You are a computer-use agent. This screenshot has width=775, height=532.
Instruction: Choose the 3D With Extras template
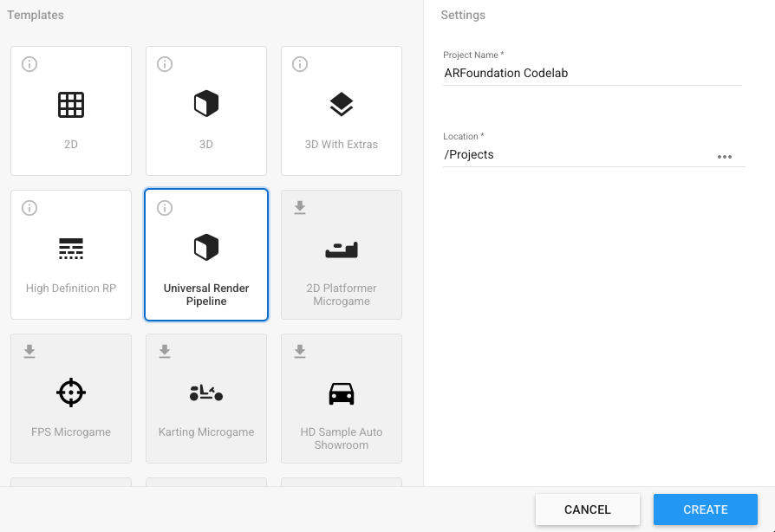[x=342, y=111]
